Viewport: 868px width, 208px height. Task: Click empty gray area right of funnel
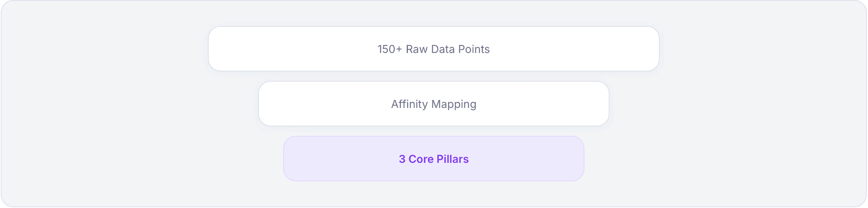(761, 104)
